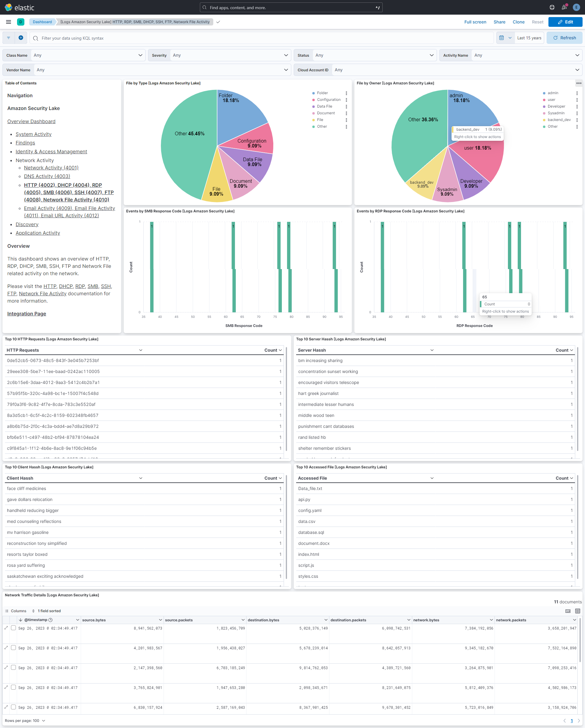The width and height of the screenshot is (585, 728).
Task: Add a filter using the plus icon
Action: [x=21, y=37]
